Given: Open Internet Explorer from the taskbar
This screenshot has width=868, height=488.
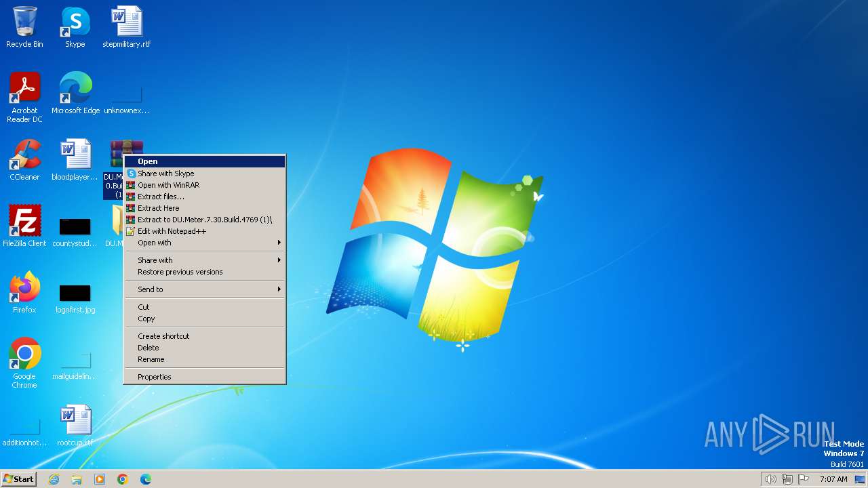Looking at the screenshot, I should tap(54, 479).
